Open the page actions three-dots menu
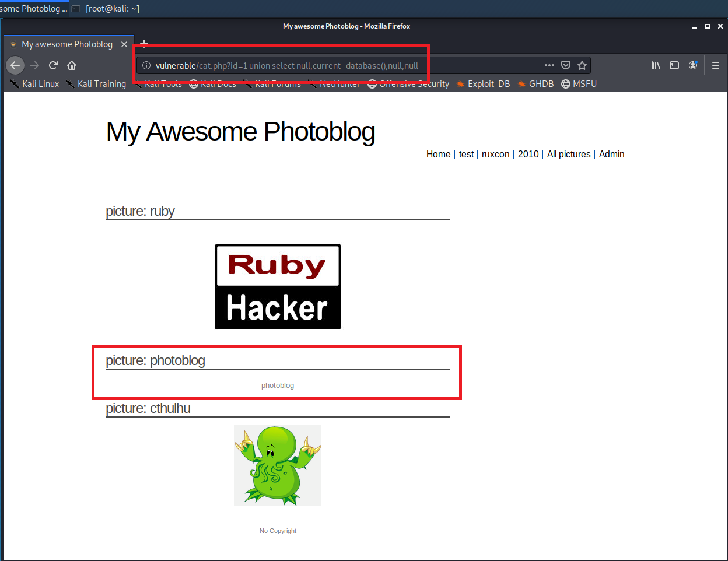 pyautogui.click(x=549, y=65)
